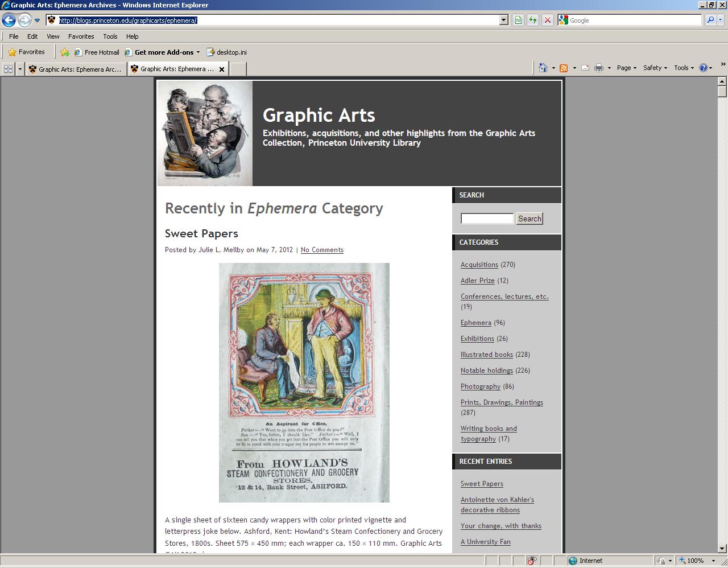728x568 pixels.
Task: Open the View menu
Action: click(53, 36)
